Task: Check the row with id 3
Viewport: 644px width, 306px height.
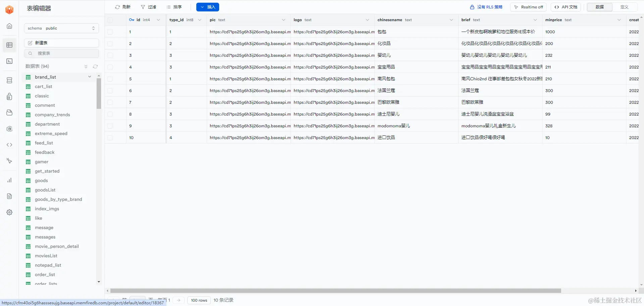Action: coord(110,55)
